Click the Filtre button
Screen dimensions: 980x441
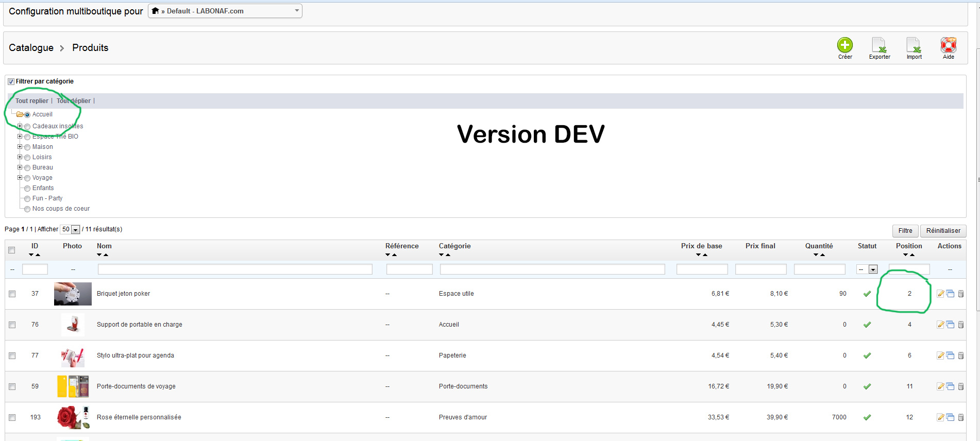pos(905,231)
